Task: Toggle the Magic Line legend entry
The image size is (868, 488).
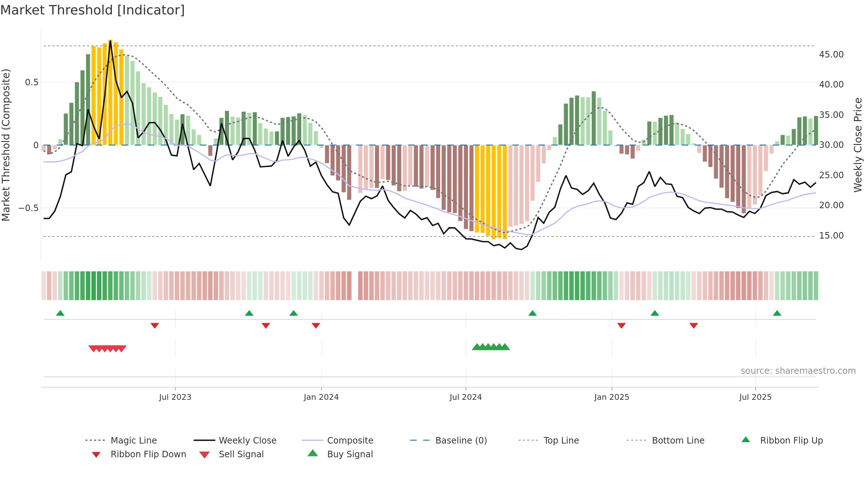Action: (121, 440)
